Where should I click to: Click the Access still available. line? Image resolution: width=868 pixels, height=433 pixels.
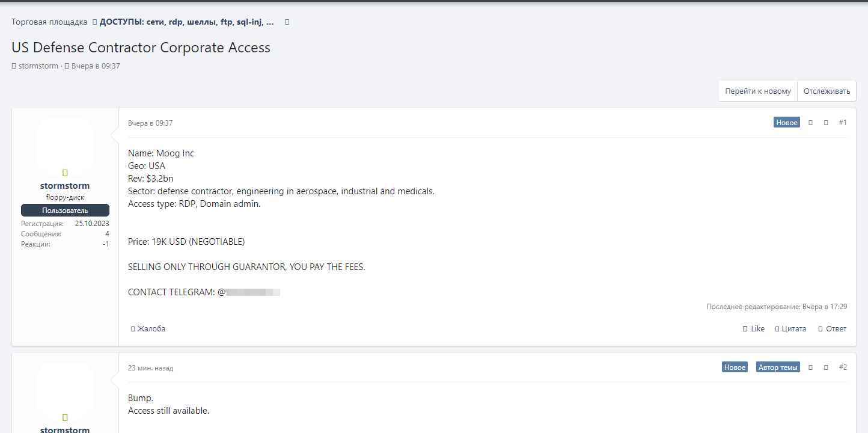168,411
